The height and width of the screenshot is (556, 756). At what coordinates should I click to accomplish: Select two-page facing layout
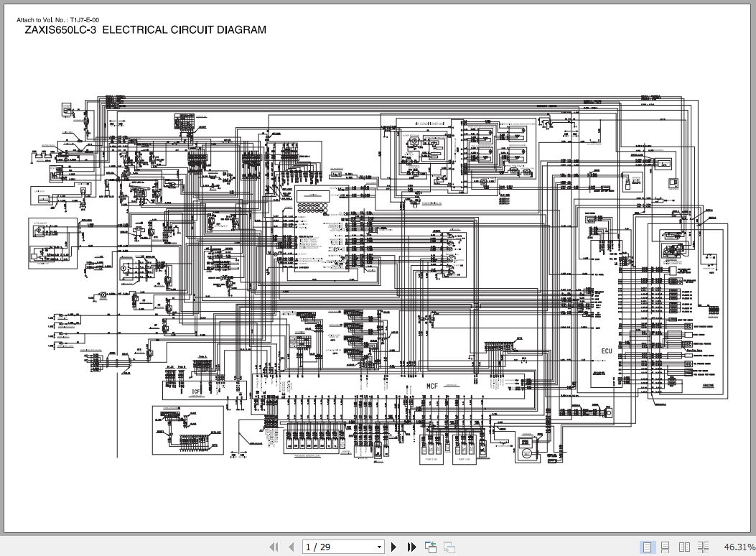684,547
